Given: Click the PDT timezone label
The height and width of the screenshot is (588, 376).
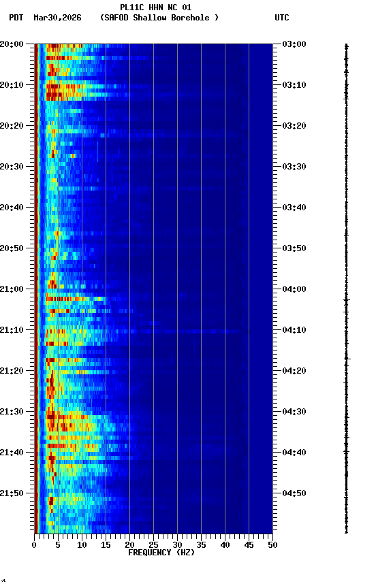Looking at the screenshot, I should 16,18.
